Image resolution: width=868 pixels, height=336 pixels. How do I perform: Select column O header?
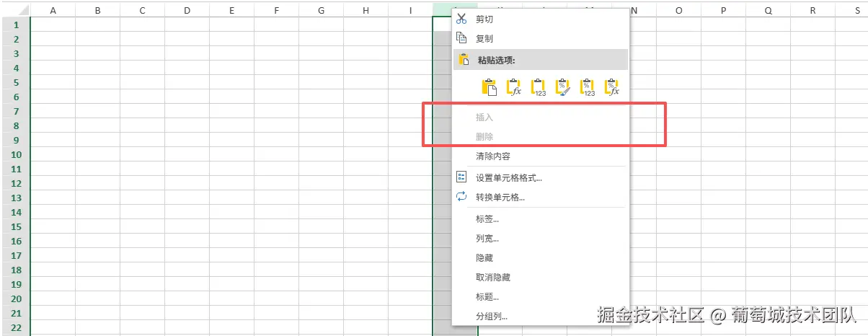click(678, 10)
